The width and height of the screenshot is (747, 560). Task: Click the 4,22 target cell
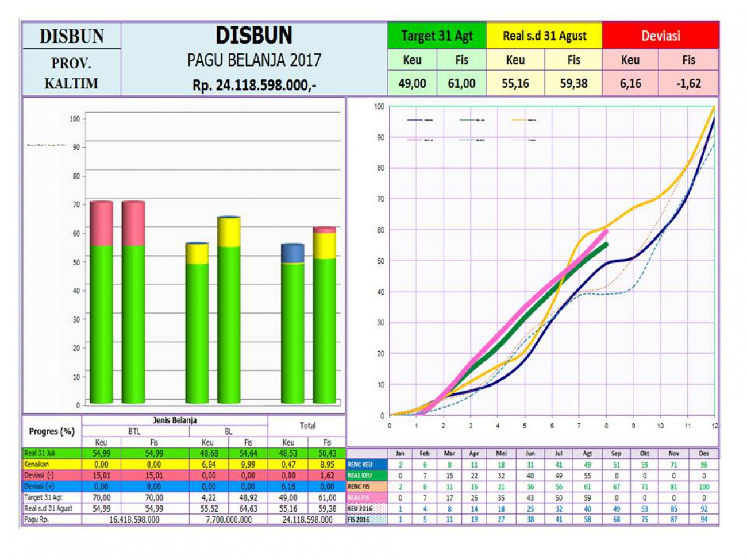point(209,497)
